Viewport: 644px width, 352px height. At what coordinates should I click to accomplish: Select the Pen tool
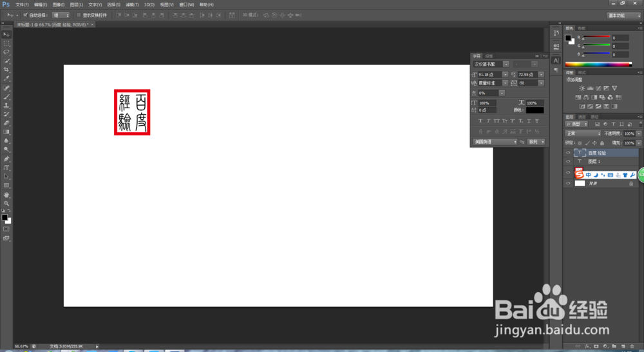coord(6,159)
